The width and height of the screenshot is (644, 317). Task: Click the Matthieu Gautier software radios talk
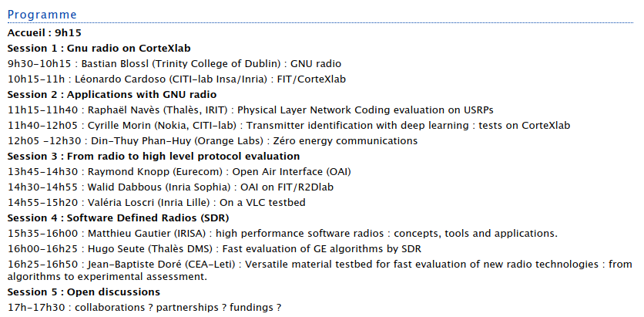click(282, 233)
